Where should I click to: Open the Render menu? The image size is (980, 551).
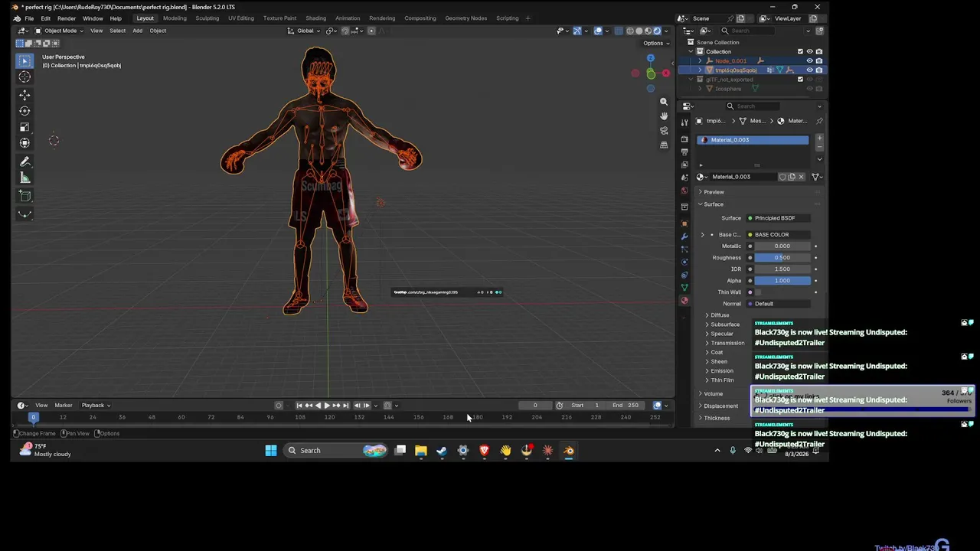coord(67,18)
